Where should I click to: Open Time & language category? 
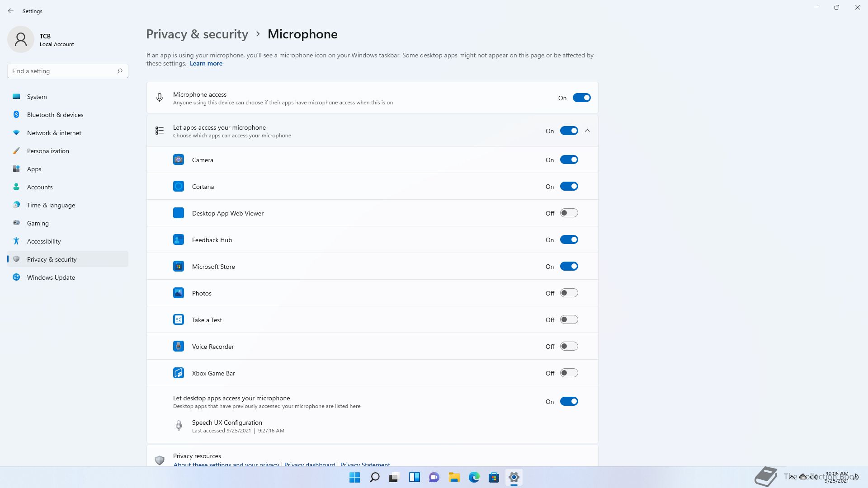pyautogui.click(x=68, y=205)
